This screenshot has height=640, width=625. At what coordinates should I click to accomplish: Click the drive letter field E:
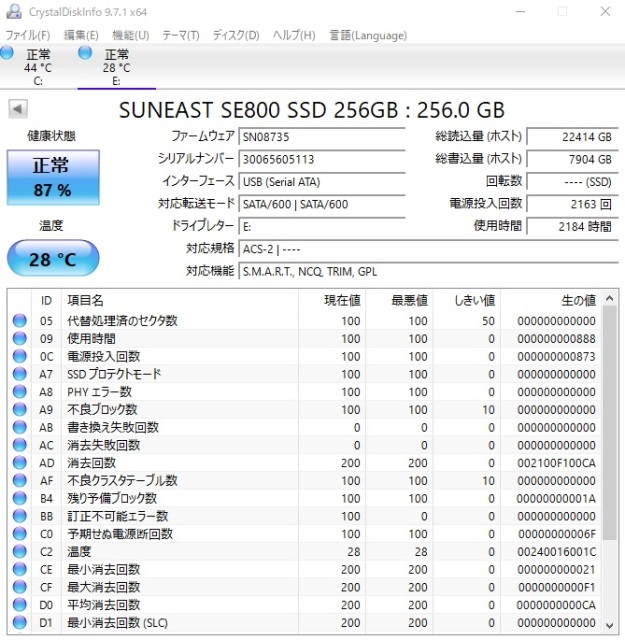coord(322,226)
